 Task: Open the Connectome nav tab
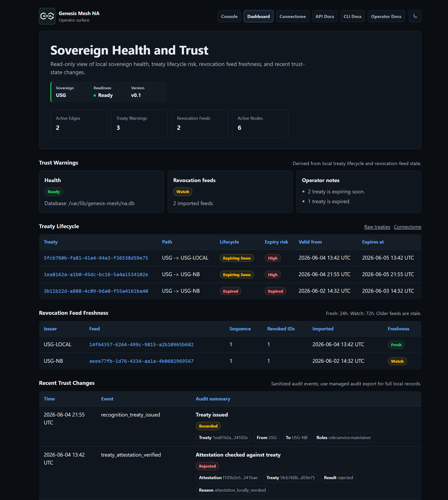tap(292, 16)
